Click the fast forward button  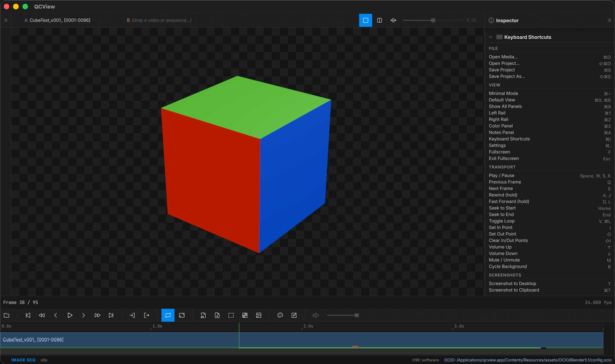(97, 315)
